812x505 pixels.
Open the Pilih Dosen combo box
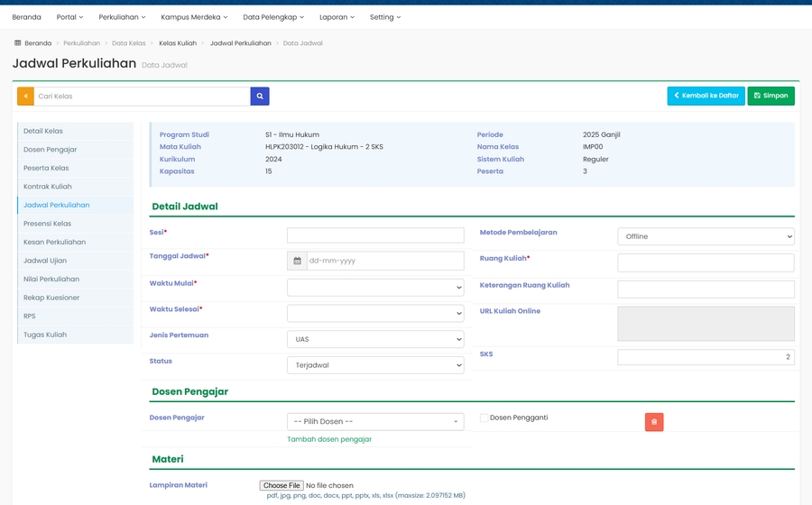pyautogui.click(x=375, y=421)
